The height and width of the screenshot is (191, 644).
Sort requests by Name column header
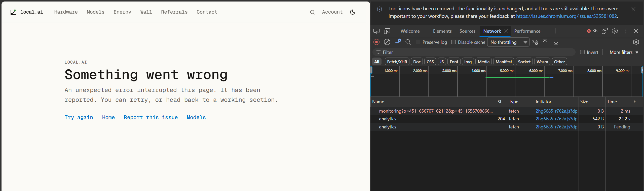tap(433, 102)
